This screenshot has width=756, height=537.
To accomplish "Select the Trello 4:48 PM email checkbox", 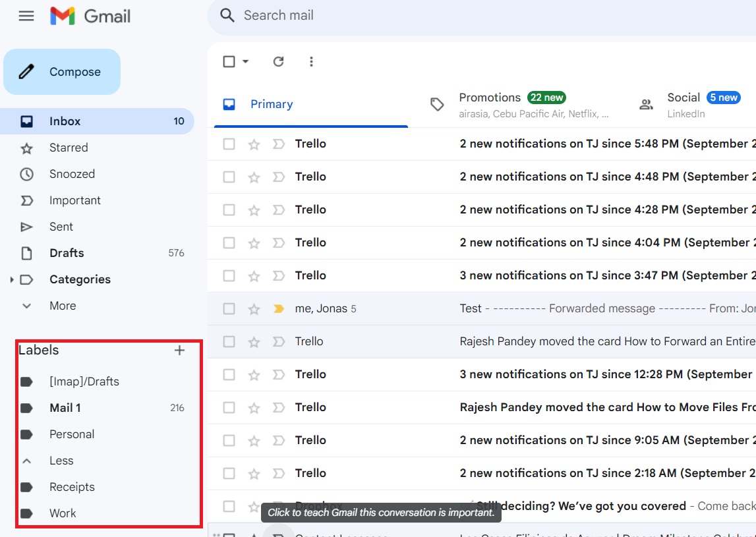I will (x=229, y=177).
